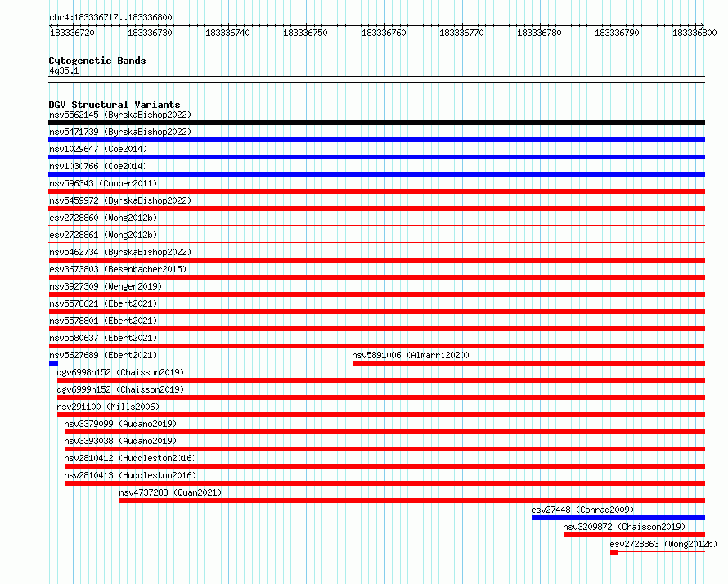Open esv27448 (Conrad2009) label

click(x=582, y=510)
